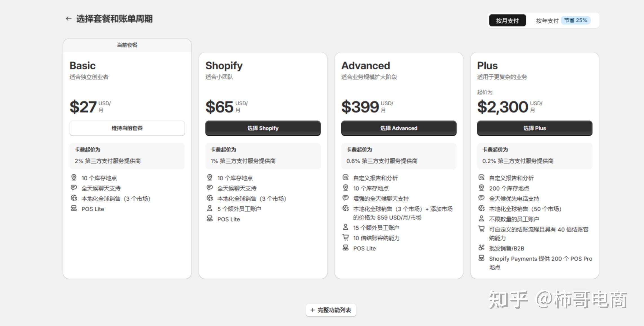Viewport: 644px width, 326px height.
Task: Click 全天候优先电话支持 feature text
Action: click(x=514, y=199)
